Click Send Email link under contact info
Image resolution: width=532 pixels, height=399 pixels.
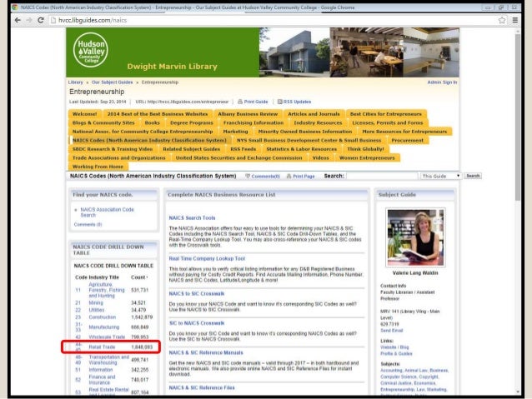point(392,331)
